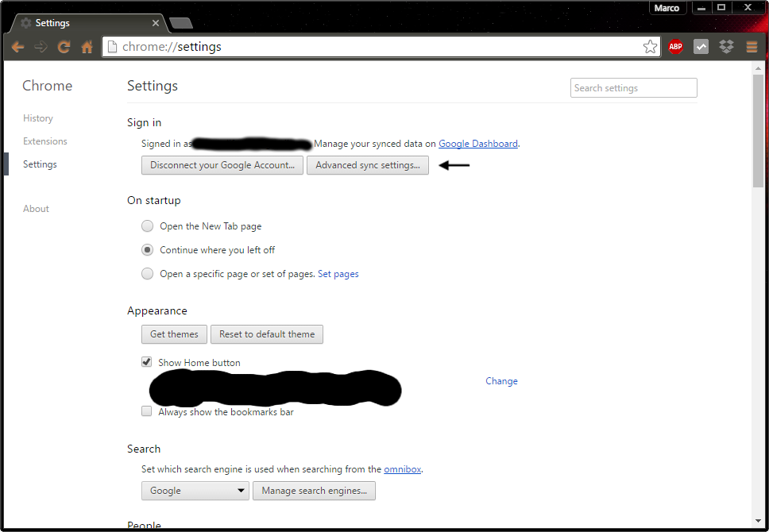
Task: Open the Home page icon
Action: point(87,47)
